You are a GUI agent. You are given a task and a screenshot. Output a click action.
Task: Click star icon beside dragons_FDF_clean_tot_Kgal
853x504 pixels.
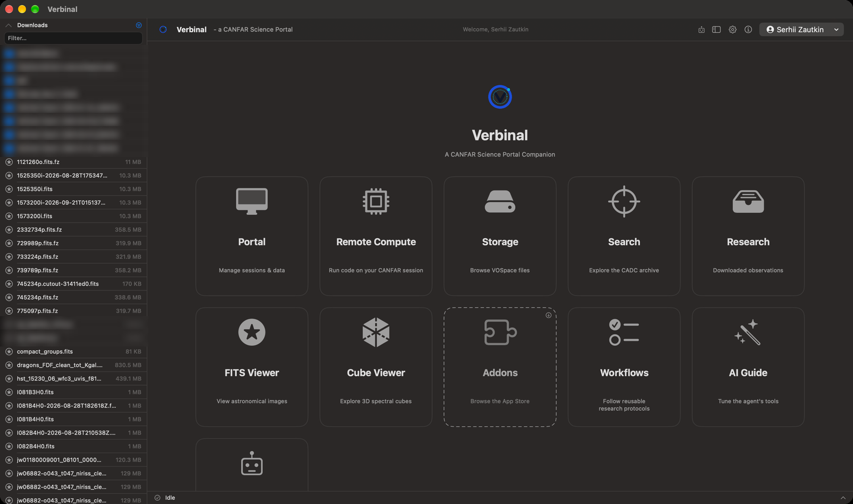click(9, 365)
